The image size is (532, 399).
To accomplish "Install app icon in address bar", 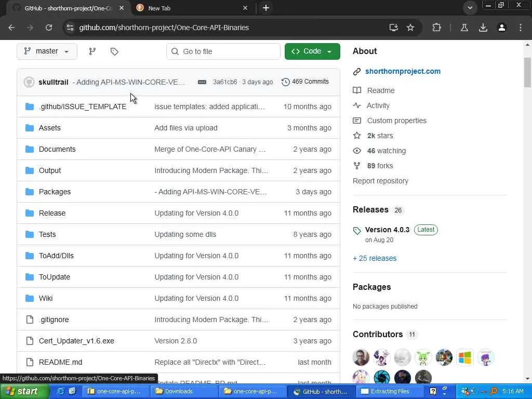I will [394, 28].
